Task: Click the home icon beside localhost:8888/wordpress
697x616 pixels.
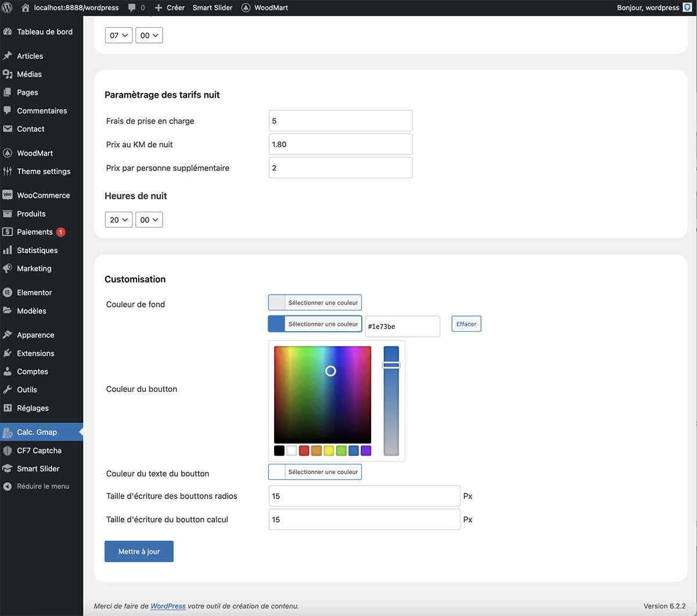Action: pos(26,8)
